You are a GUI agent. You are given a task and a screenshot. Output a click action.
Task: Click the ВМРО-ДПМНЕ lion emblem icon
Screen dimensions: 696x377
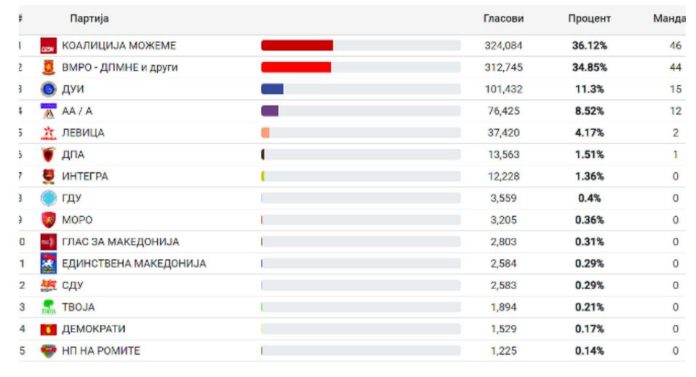click(48, 67)
